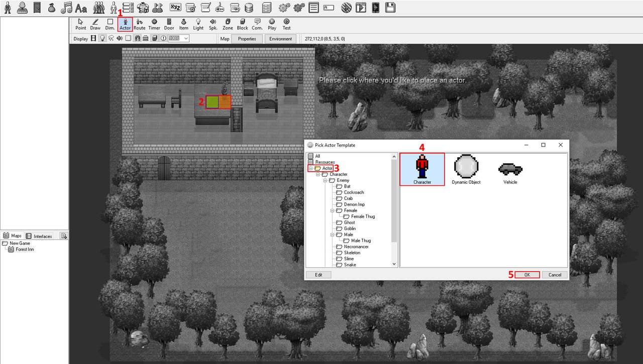The width and height of the screenshot is (643, 364).
Task: Switch to the Maps tab
Action: click(x=13, y=236)
